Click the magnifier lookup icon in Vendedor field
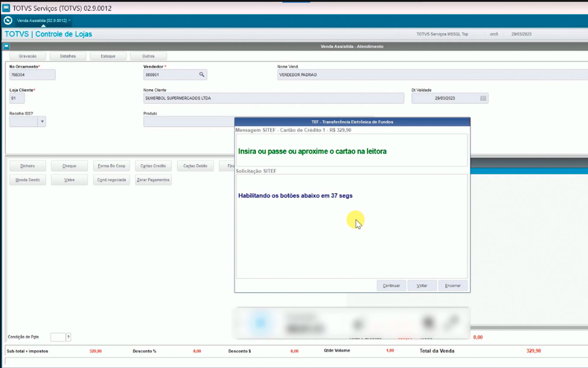 [201, 75]
